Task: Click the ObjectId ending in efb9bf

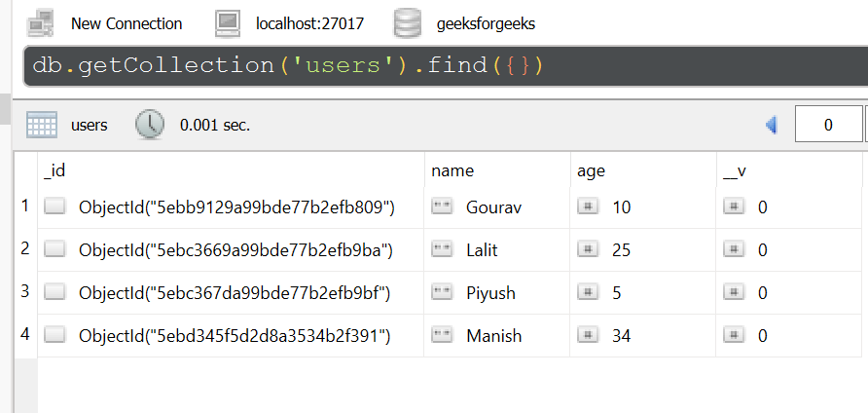Action: tap(235, 292)
